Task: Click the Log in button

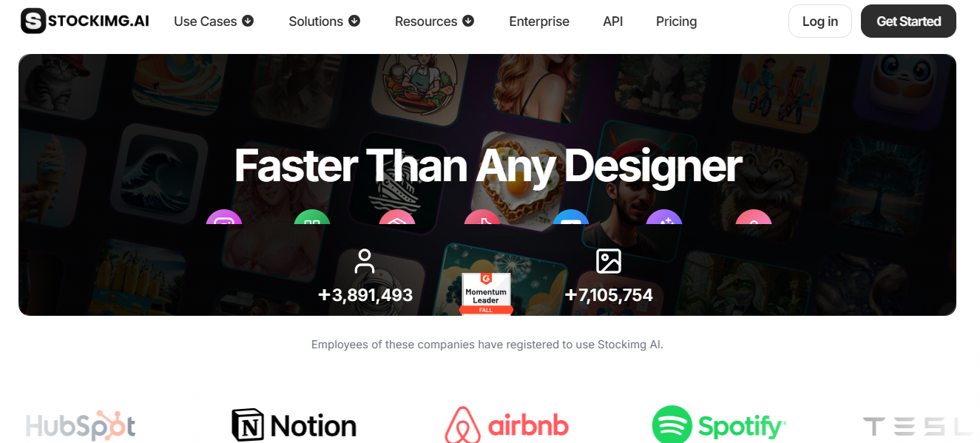Action: pyautogui.click(x=820, y=21)
